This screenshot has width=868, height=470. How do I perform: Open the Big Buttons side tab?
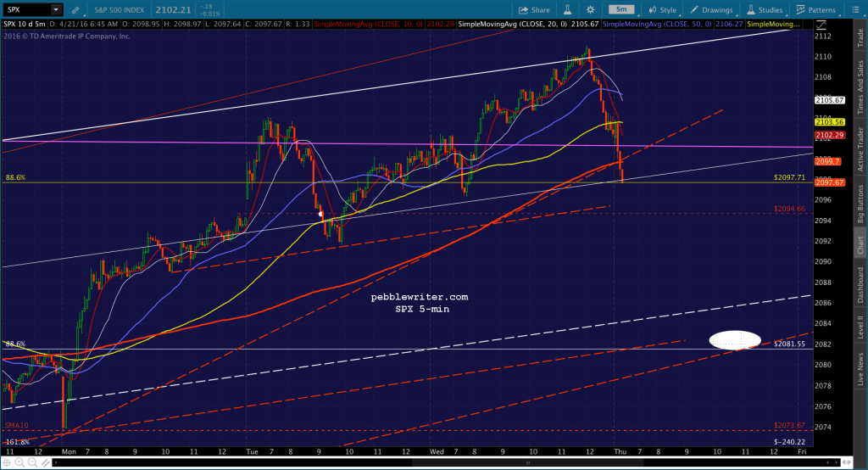[860, 204]
